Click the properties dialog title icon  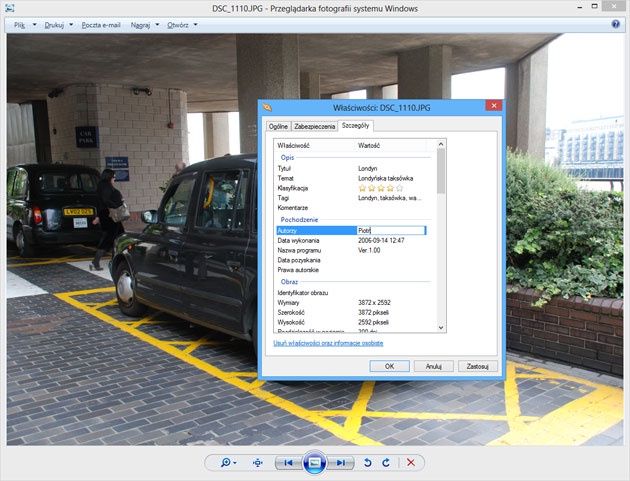[267, 107]
